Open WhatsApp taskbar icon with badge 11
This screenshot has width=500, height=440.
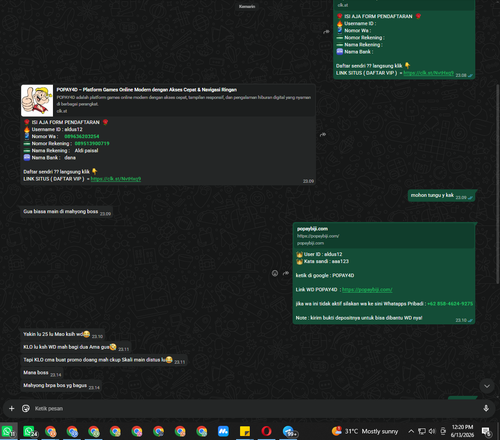(9, 431)
